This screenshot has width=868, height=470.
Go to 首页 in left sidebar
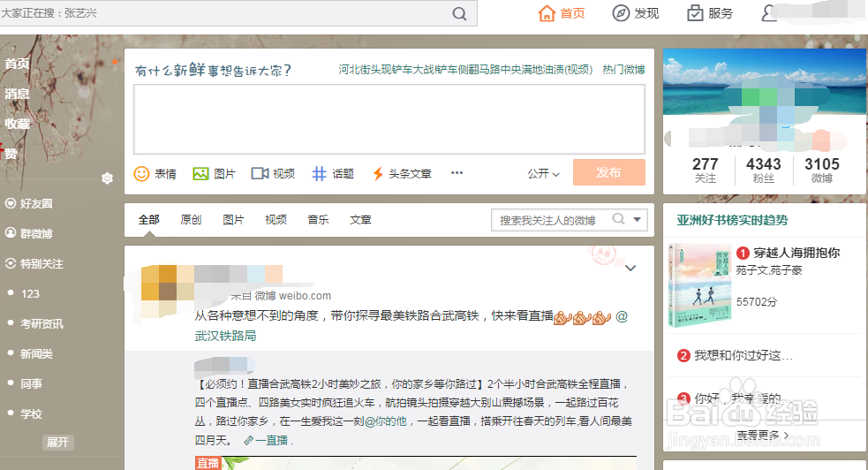point(17,64)
